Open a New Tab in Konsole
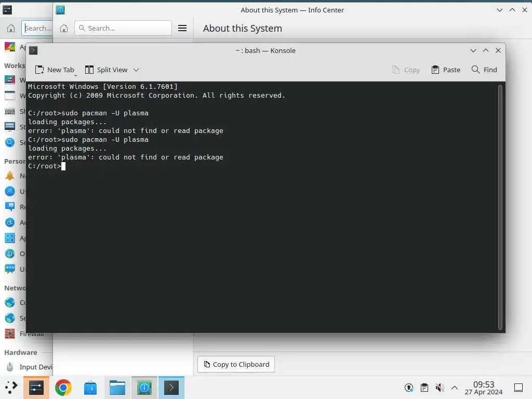Image resolution: width=532 pixels, height=399 pixels. pyautogui.click(x=54, y=70)
